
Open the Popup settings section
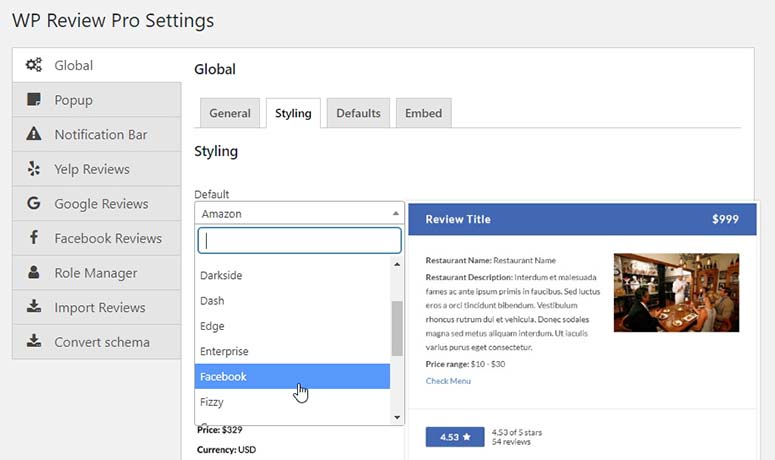click(97, 100)
